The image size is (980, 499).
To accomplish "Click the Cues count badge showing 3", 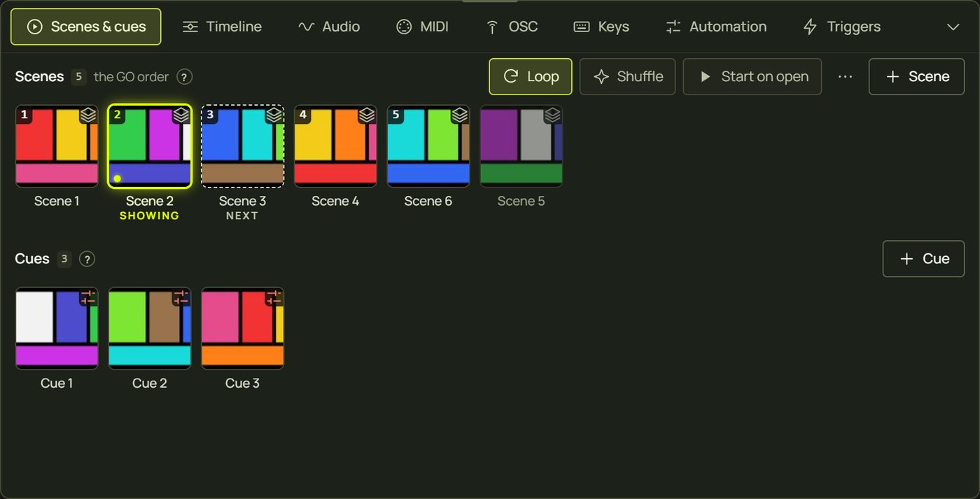I will pos(64,259).
